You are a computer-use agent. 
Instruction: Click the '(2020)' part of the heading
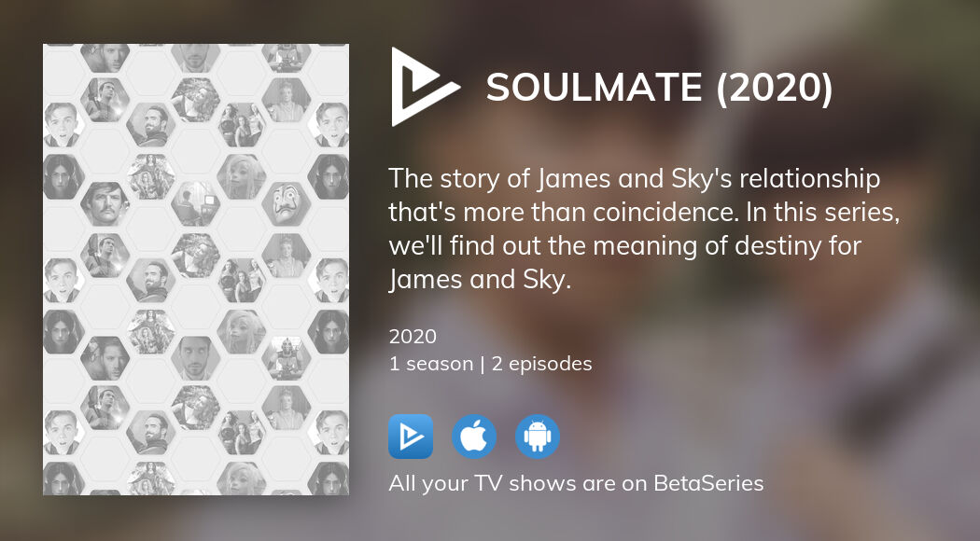click(775, 87)
